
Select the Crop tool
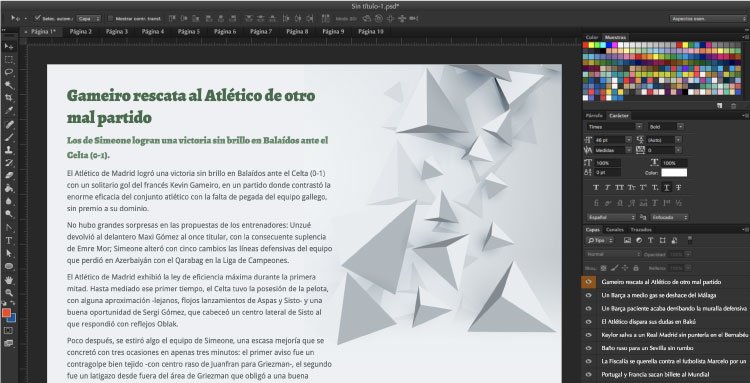[9, 98]
